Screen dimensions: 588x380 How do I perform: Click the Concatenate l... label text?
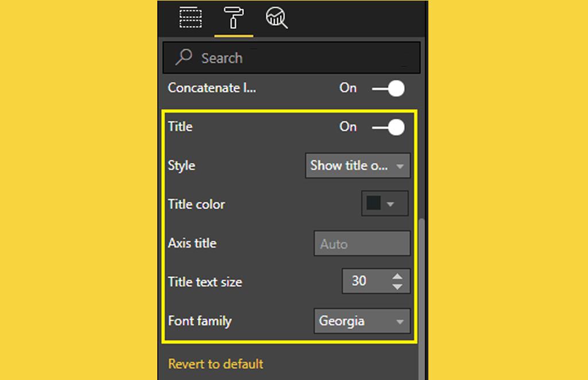(x=212, y=88)
